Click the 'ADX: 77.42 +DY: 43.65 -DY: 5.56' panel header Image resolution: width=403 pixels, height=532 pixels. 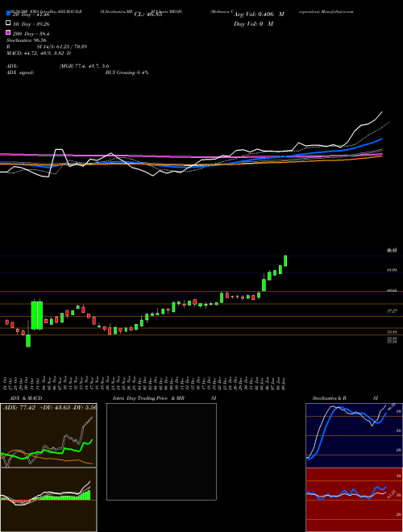pyautogui.click(x=50, y=407)
